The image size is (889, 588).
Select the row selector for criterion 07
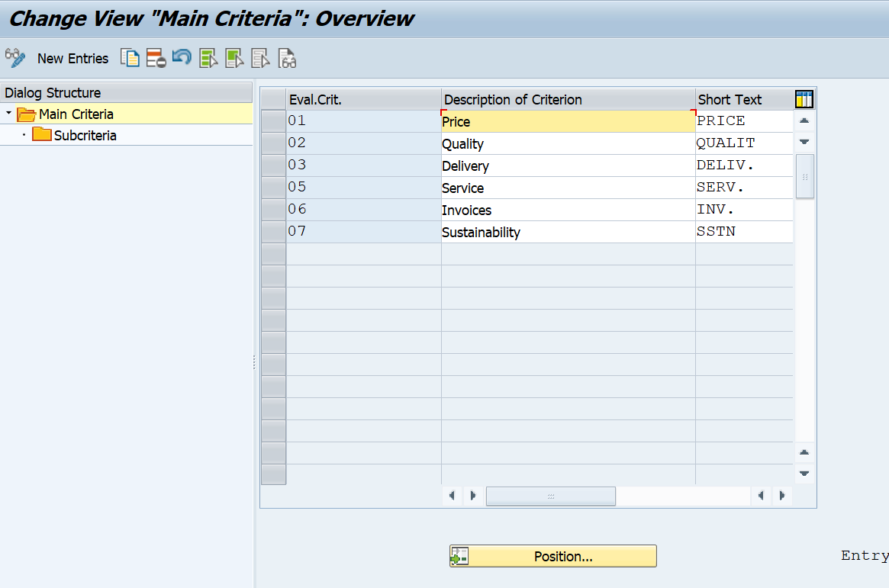tap(273, 232)
